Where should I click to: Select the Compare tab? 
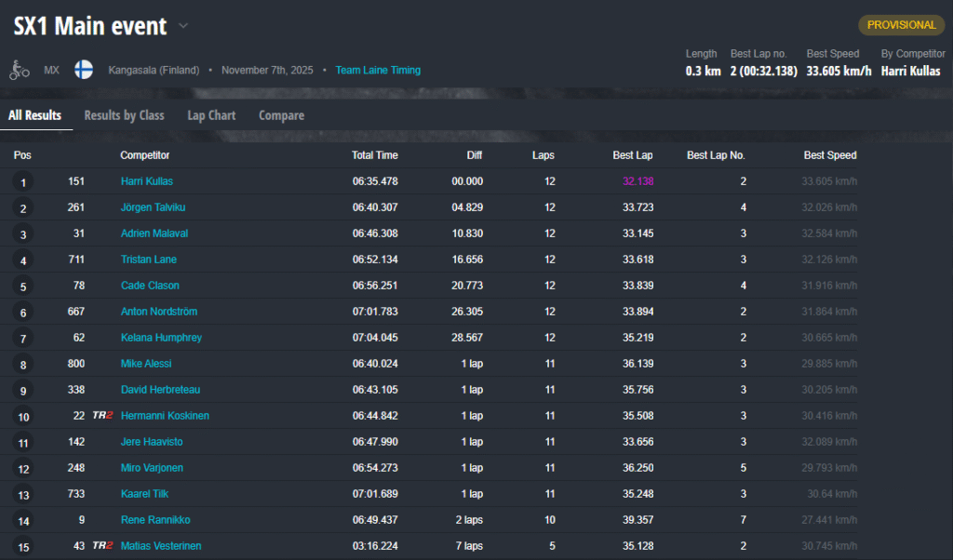click(281, 115)
